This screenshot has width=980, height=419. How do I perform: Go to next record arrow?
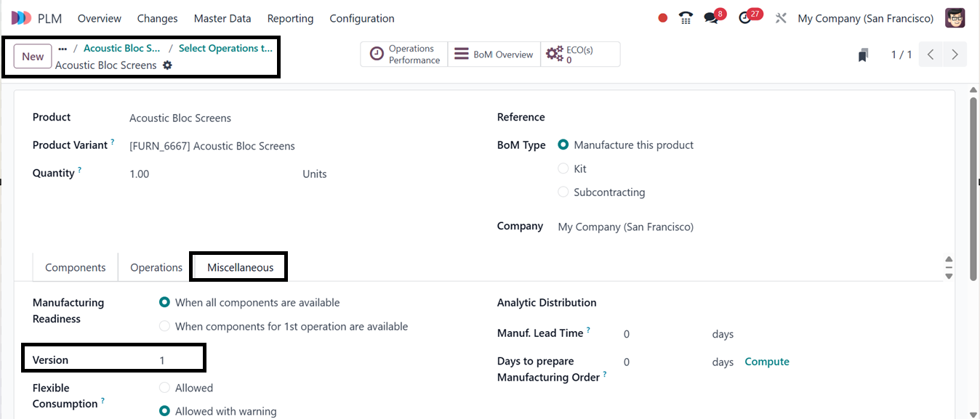point(955,54)
